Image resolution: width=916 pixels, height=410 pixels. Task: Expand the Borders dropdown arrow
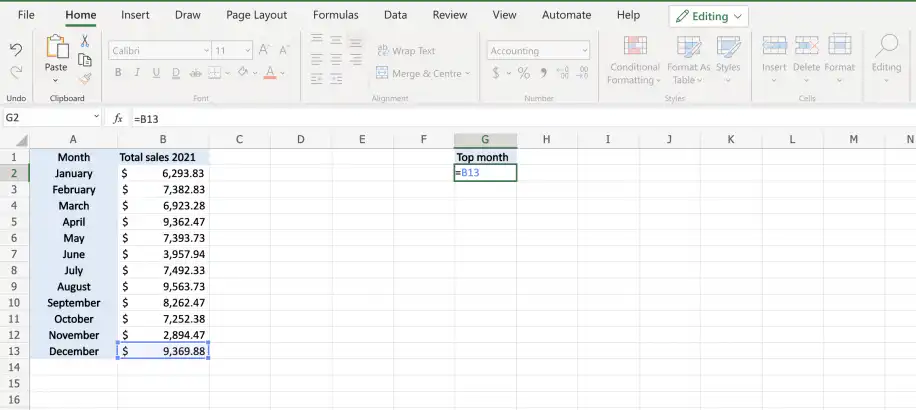[x=227, y=73]
